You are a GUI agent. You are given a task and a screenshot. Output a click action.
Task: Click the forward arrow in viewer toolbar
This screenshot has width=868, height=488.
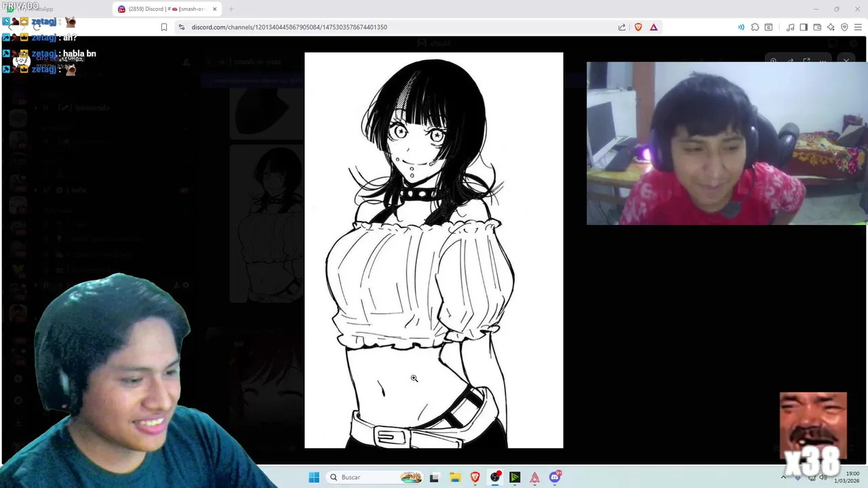pos(790,61)
